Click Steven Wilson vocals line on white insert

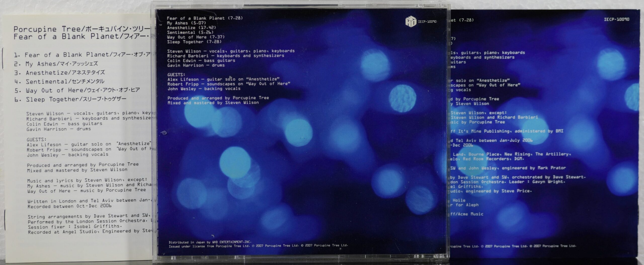(88, 113)
